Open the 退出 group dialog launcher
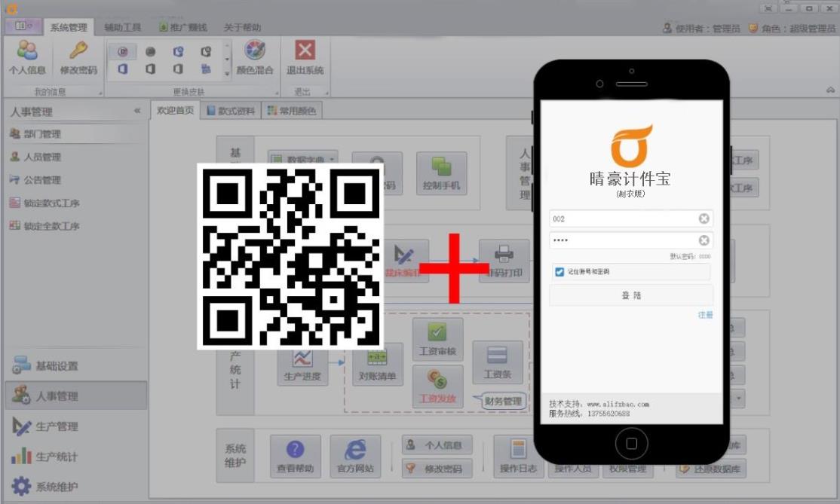Image resolution: width=840 pixels, height=504 pixels. (326, 93)
